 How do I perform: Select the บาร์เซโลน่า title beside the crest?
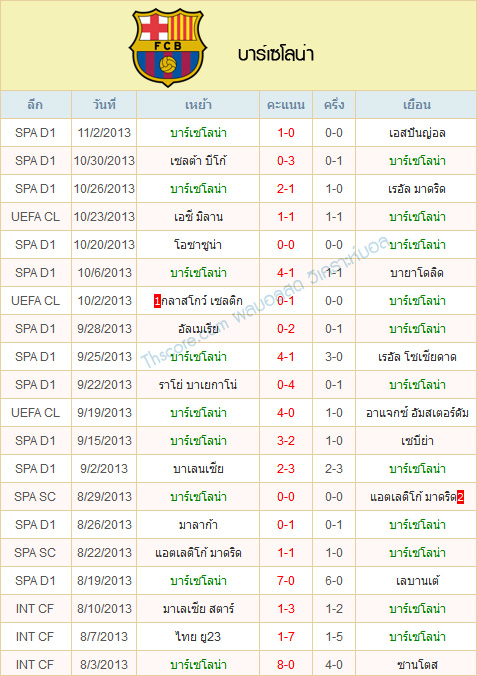coord(276,55)
